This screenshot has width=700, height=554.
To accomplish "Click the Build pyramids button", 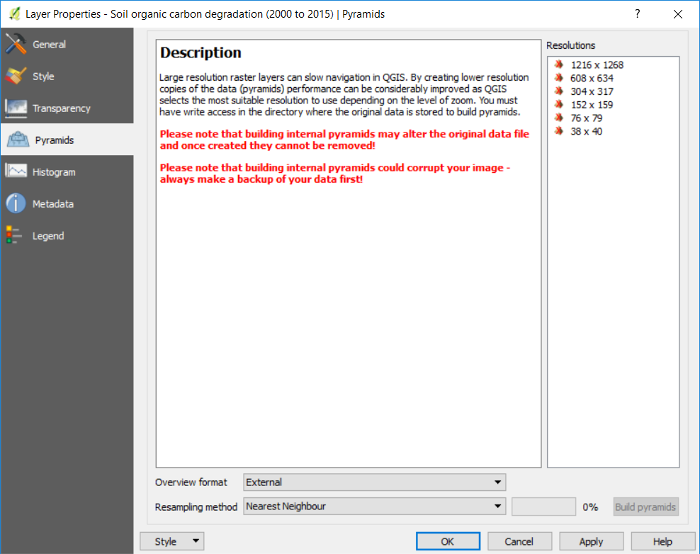I will pyautogui.click(x=646, y=507).
